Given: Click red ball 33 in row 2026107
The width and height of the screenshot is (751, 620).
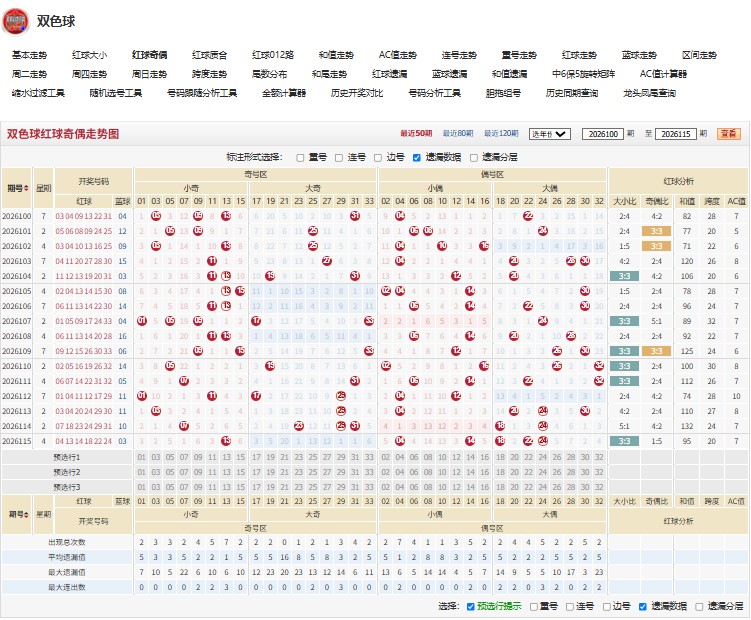Looking at the screenshot, I should tap(369, 321).
